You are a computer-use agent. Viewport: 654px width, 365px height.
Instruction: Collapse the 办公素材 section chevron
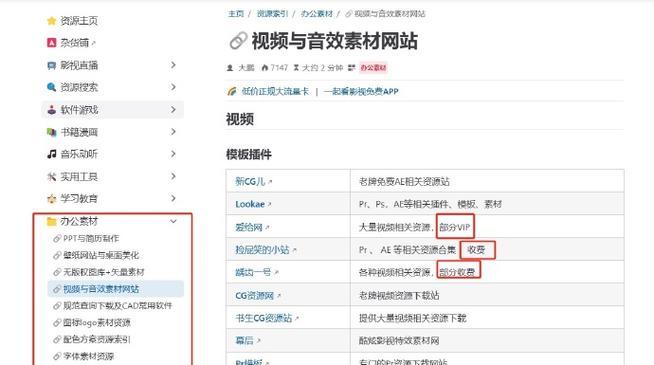(173, 222)
